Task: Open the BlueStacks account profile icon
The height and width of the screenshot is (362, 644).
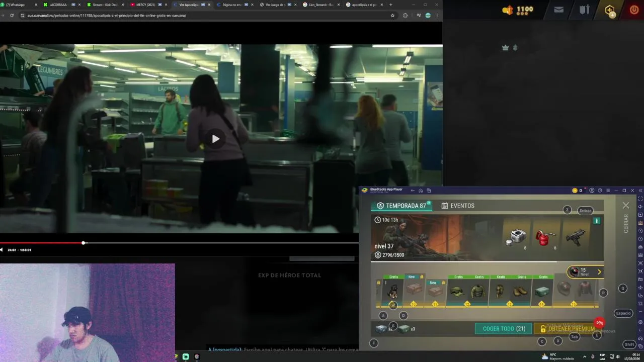Action: pyautogui.click(x=592, y=191)
